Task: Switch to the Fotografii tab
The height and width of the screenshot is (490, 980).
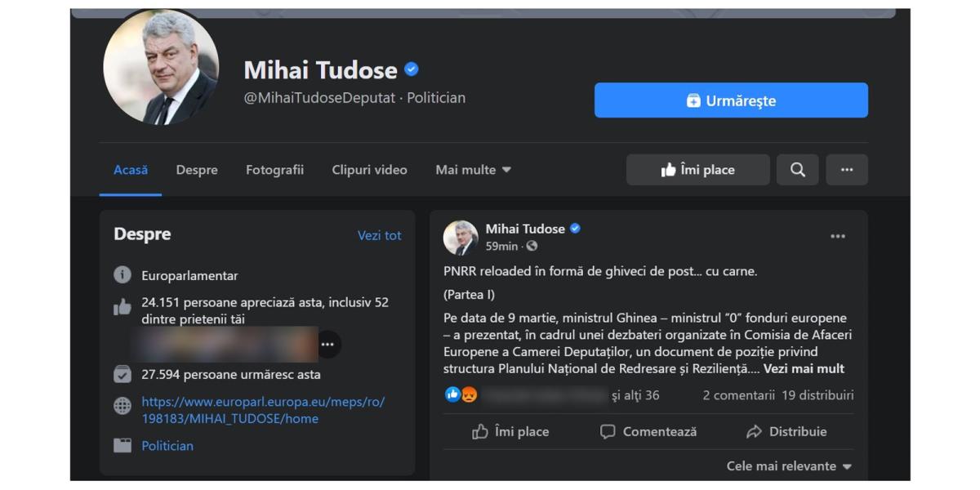Action: point(274,170)
